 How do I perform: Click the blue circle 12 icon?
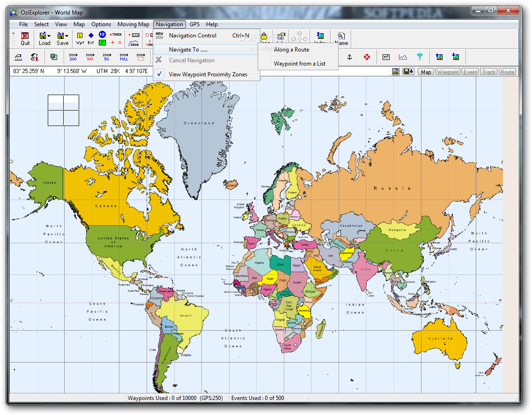click(x=102, y=34)
